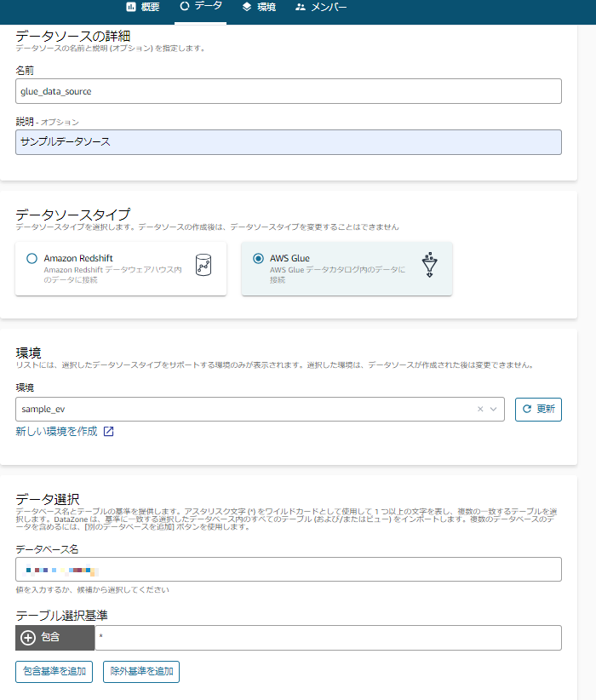This screenshot has width=596, height=700.
Task: Switch to the データ tab
Action: [200, 6]
